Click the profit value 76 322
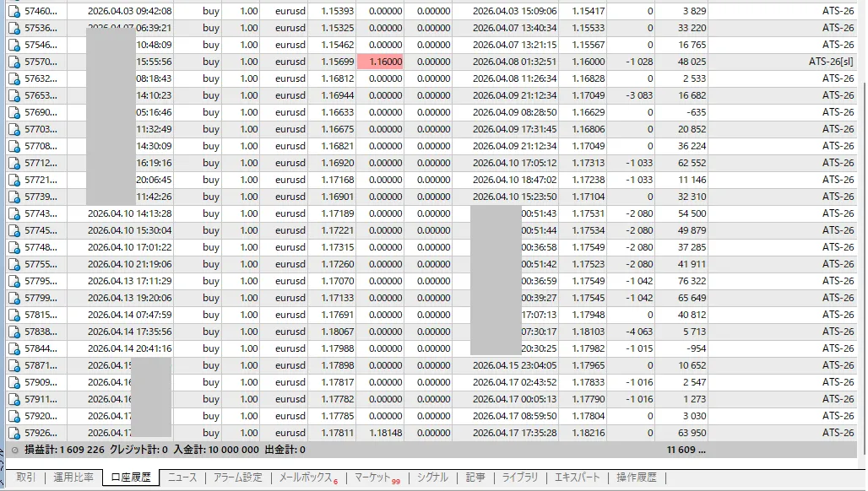Viewport: 868px width, 491px height. 692,281
